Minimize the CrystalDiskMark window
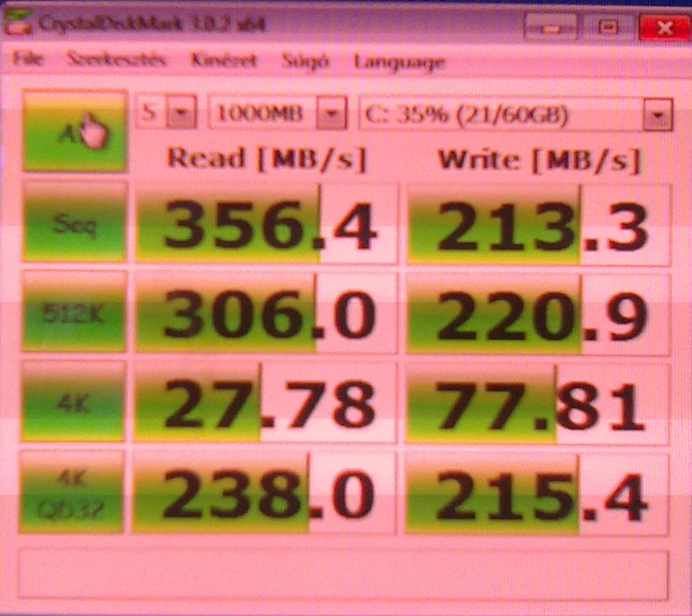The height and width of the screenshot is (616, 692). [550, 27]
